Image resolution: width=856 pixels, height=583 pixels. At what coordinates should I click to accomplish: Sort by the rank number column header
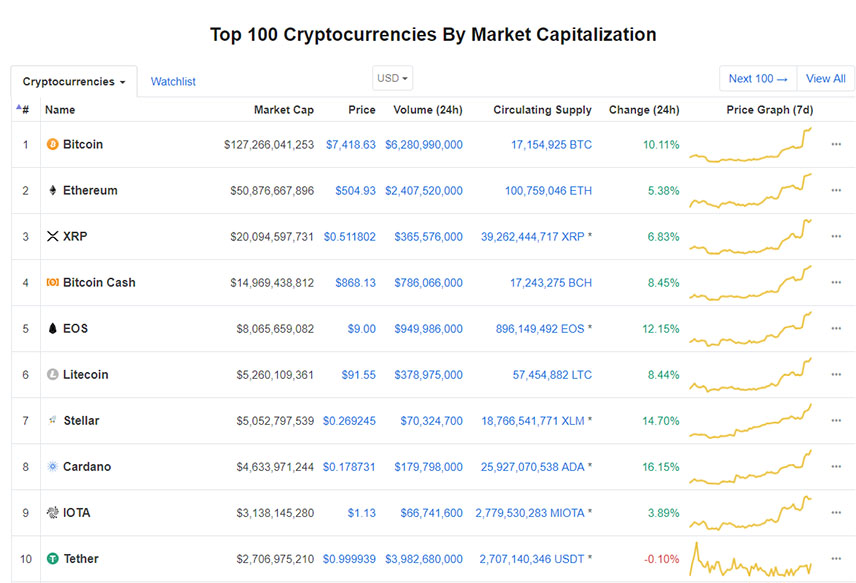point(24,110)
